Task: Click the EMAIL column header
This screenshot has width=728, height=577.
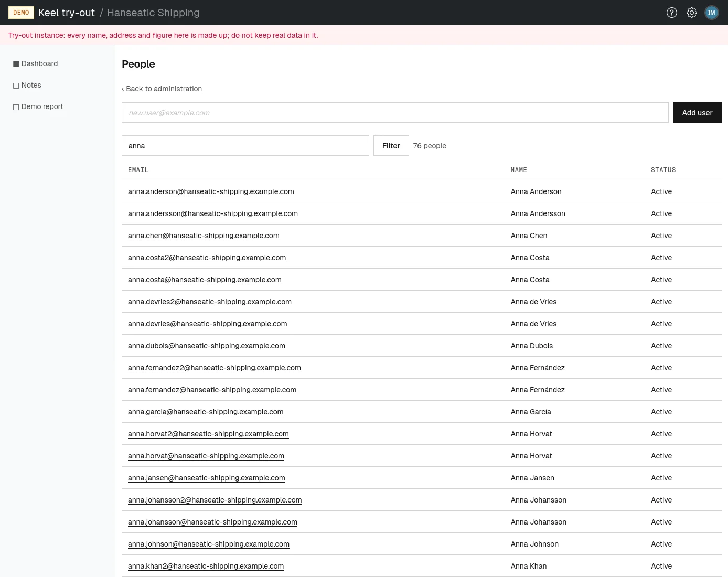Action: click(138, 170)
